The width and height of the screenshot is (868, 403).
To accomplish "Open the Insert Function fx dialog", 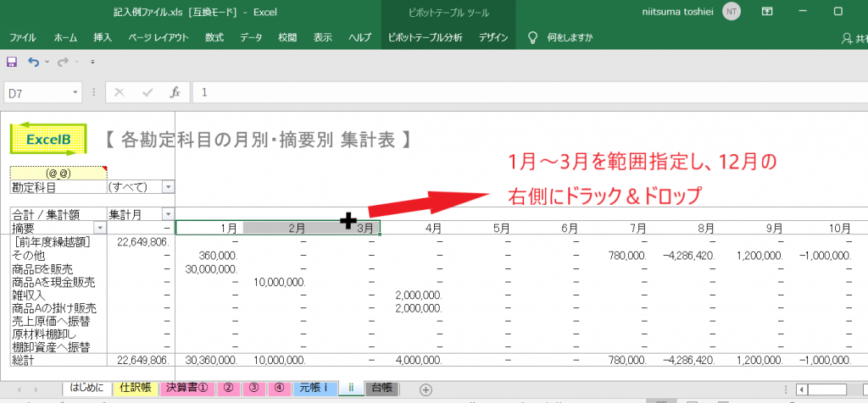I will click(175, 92).
